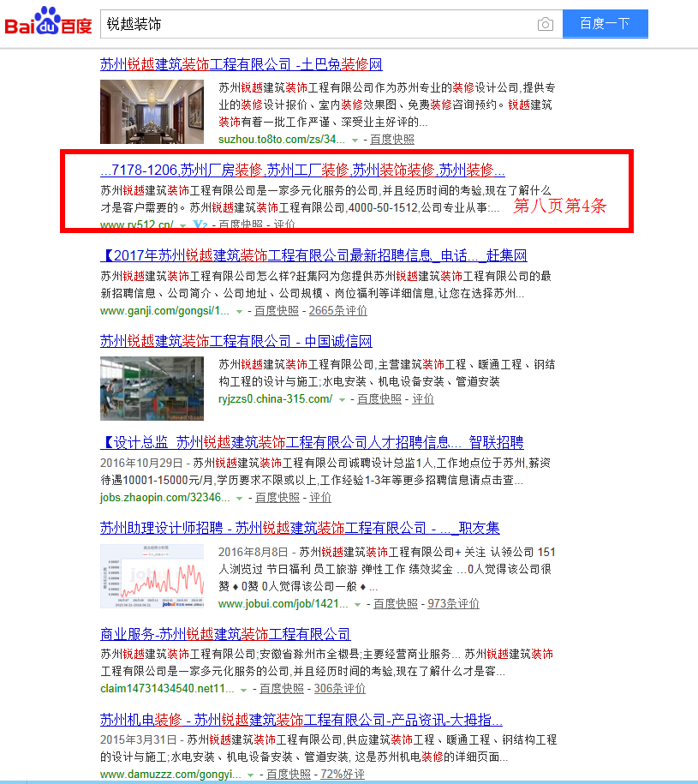Open 评价 link of china-315 result

point(423,398)
